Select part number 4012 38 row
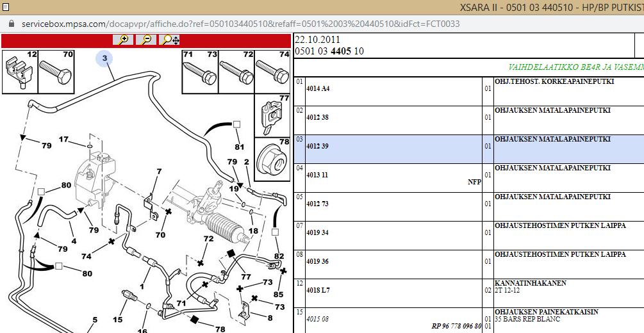 (318, 117)
